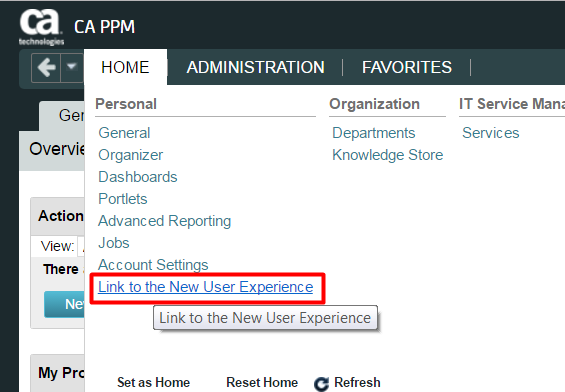Go to Dashboards
Viewport: 565px width, 392px height.
(x=138, y=177)
